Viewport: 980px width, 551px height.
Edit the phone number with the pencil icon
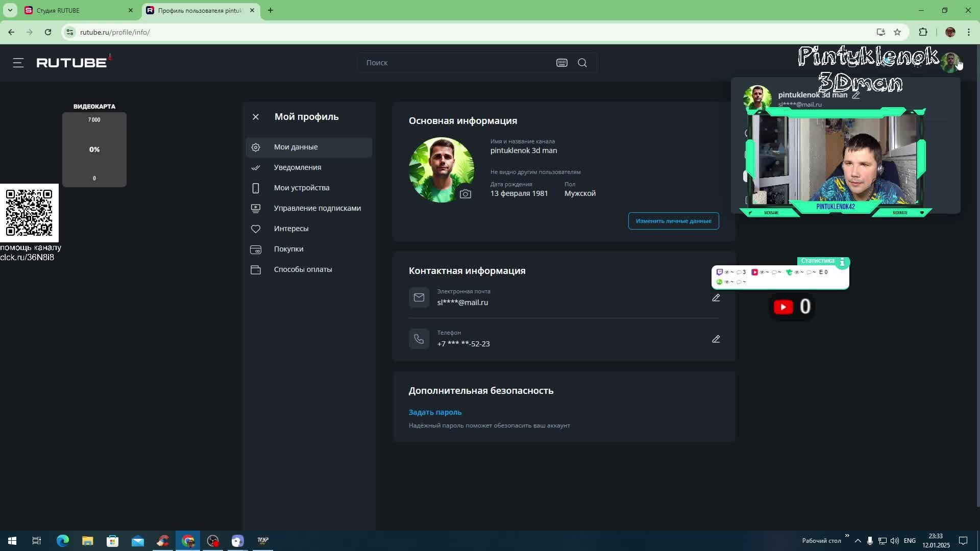click(716, 339)
